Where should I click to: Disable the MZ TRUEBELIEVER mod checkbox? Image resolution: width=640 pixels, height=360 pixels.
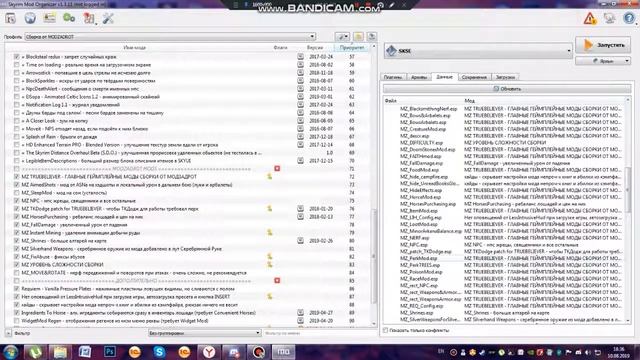coord(16,177)
